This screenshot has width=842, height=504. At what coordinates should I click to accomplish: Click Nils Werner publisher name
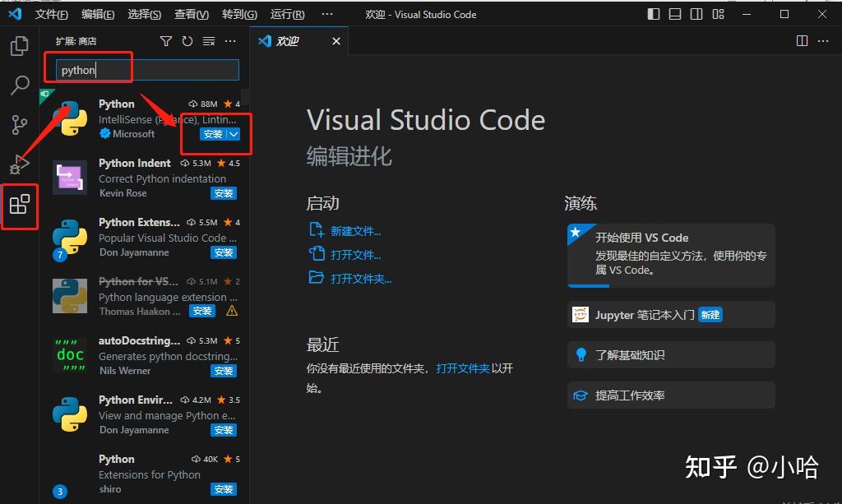coord(125,370)
